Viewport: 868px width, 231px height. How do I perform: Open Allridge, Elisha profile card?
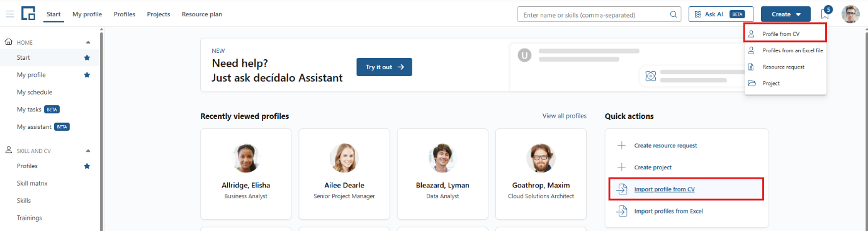coord(245,174)
